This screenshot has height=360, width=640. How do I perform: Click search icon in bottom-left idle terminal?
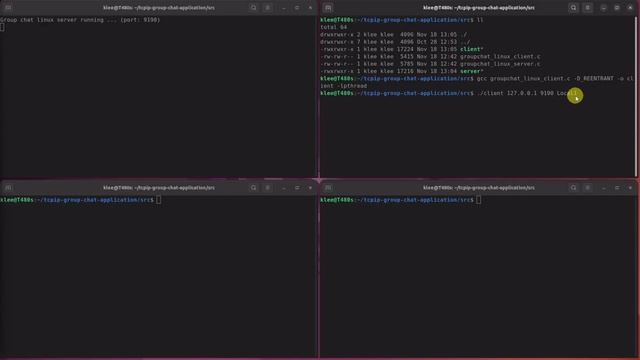pos(253,187)
